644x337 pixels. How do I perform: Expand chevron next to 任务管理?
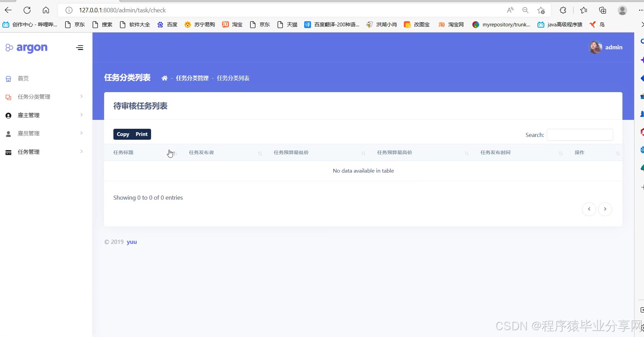click(82, 152)
